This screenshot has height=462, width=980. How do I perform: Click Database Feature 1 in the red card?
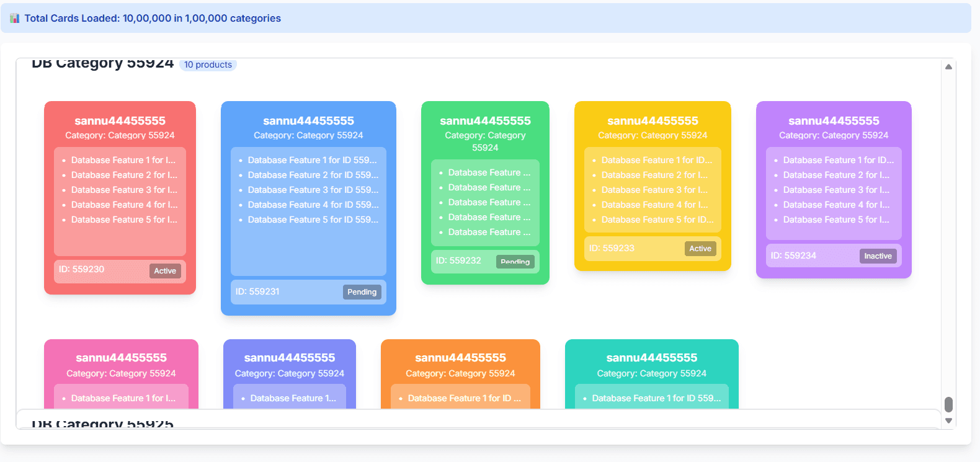[123, 160]
